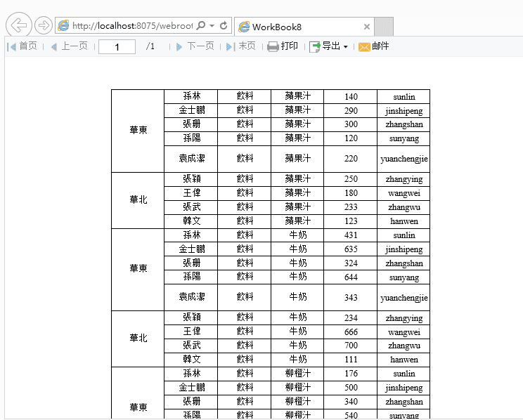Select cell with value 635

[x=351, y=249]
